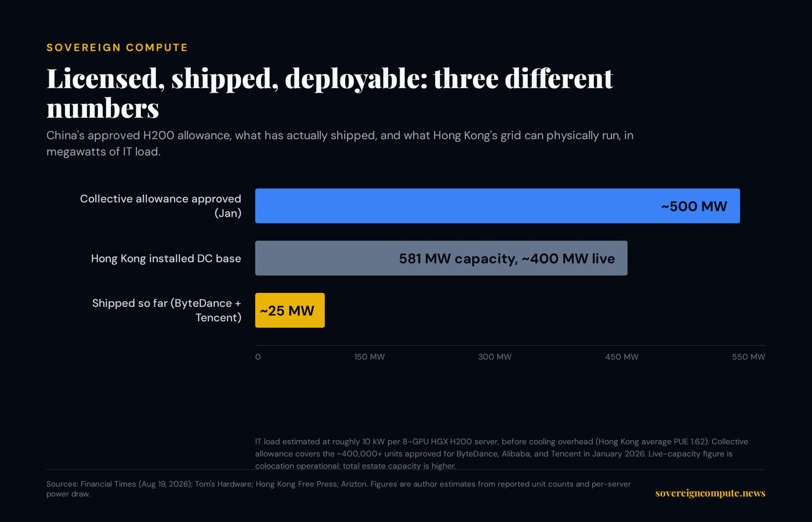Click the SOVEREIGN COMPUTE header label

117,48
